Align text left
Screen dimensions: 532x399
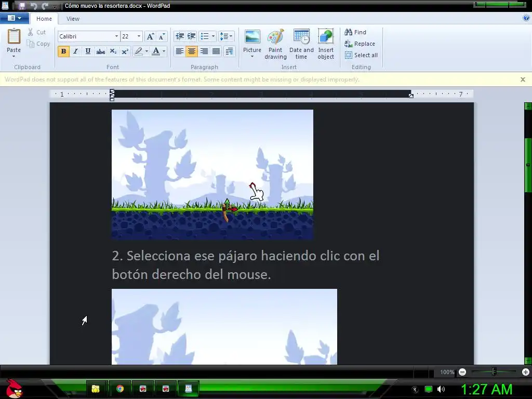(180, 51)
